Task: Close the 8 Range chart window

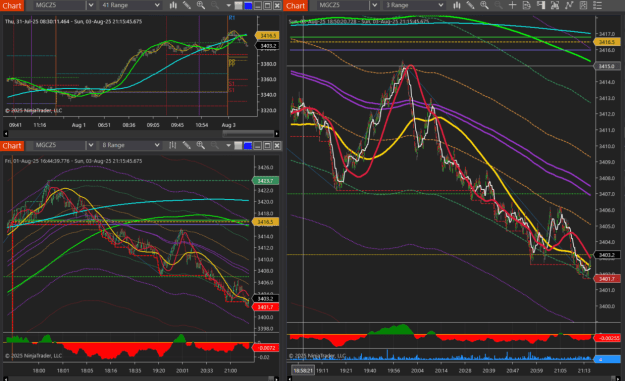Action: point(277,145)
